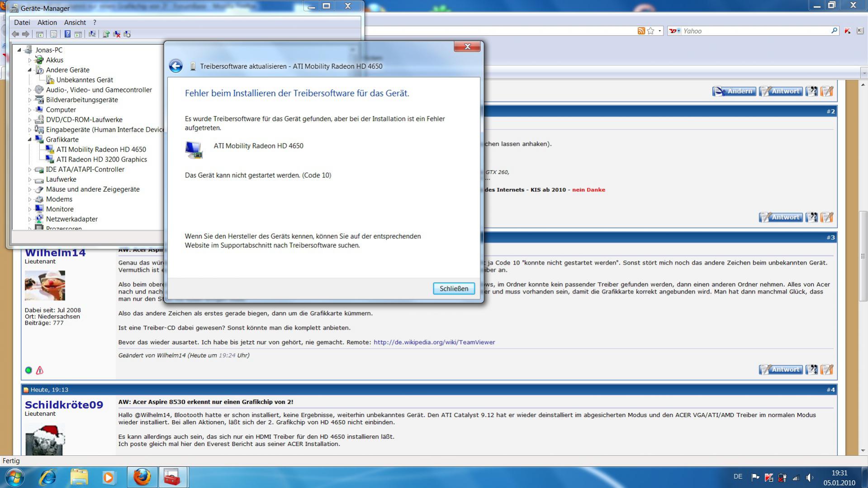Image resolution: width=868 pixels, height=488 pixels.
Task: Open the Wilhelm14 username link
Action: point(55,253)
